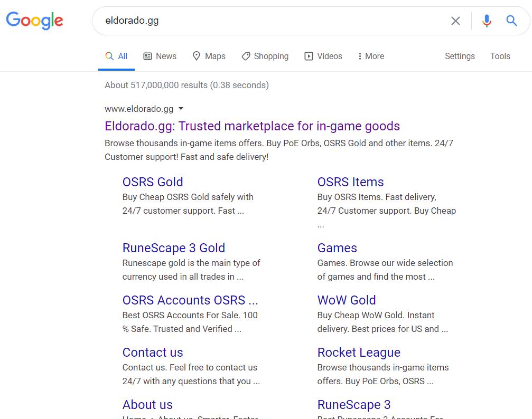Open the Contact us sitelink
The height and width of the screenshot is (419, 532).
pyautogui.click(x=153, y=352)
